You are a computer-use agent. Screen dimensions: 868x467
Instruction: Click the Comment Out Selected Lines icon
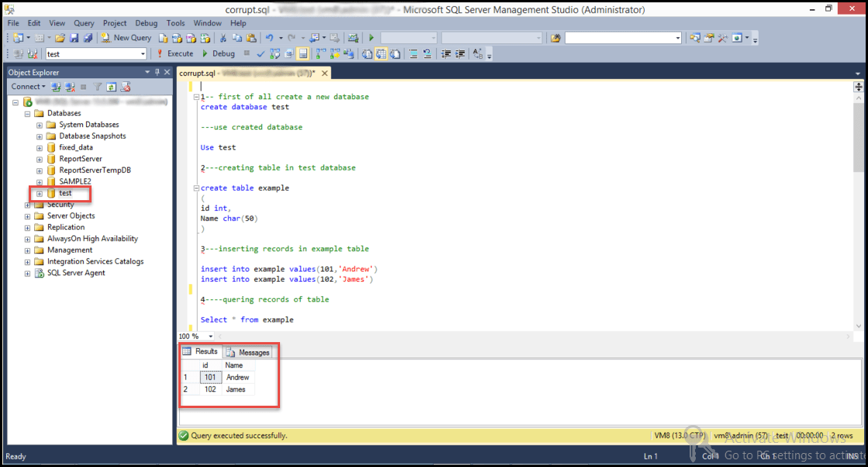412,54
